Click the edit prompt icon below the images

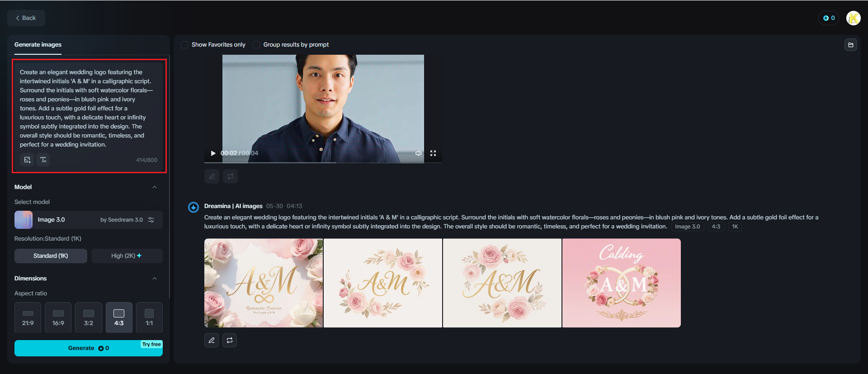click(x=212, y=340)
